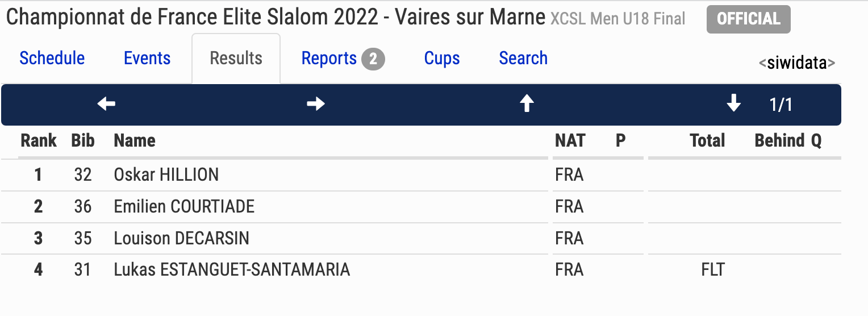Select the Results tab

click(x=236, y=58)
